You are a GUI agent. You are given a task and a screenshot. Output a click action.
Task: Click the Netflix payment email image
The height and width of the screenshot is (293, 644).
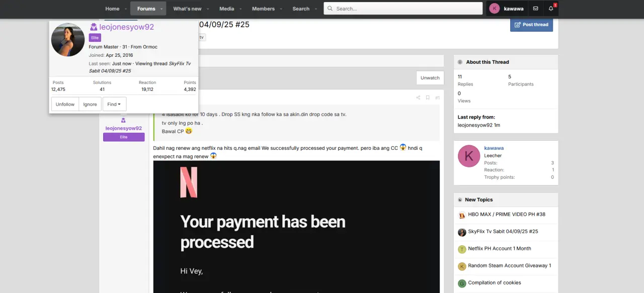pyautogui.click(x=296, y=227)
